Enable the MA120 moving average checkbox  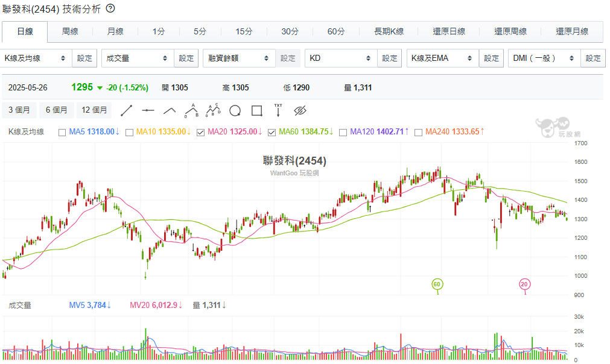(343, 132)
